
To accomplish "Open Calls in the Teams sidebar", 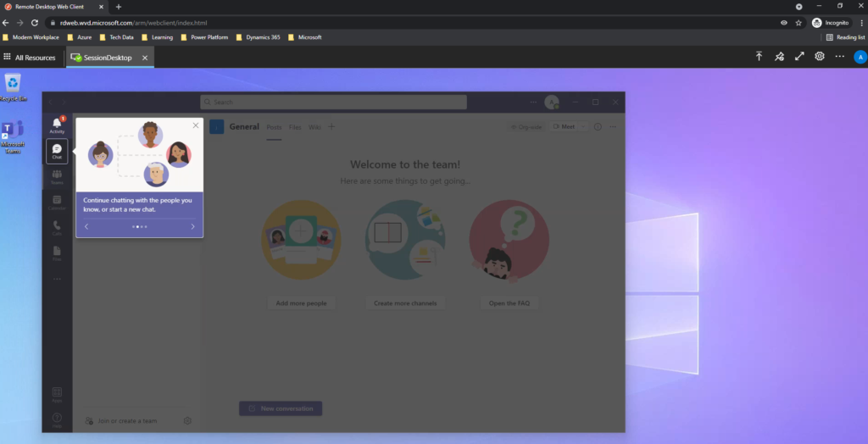I will (x=57, y=228).
